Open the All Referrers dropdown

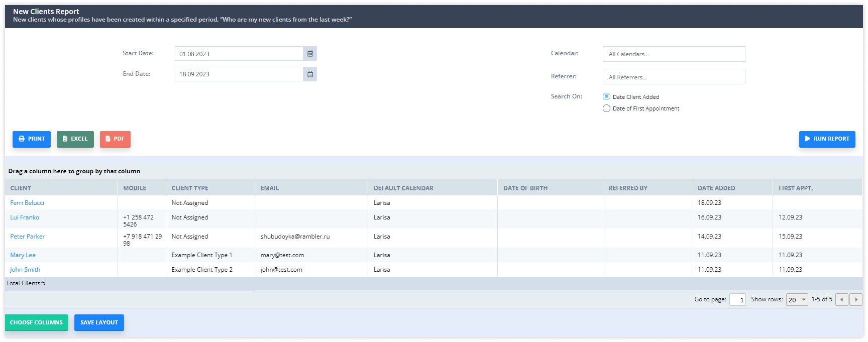click(674, 77)
